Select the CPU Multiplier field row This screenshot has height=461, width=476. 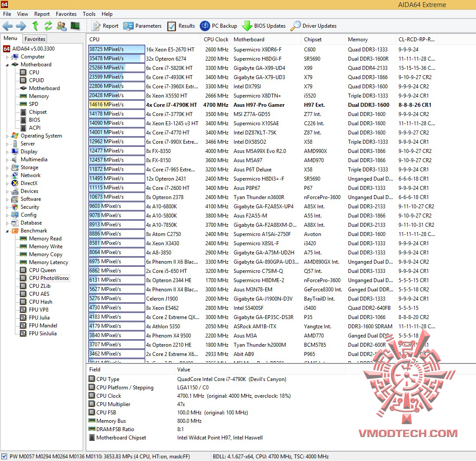tap(217, 404)
